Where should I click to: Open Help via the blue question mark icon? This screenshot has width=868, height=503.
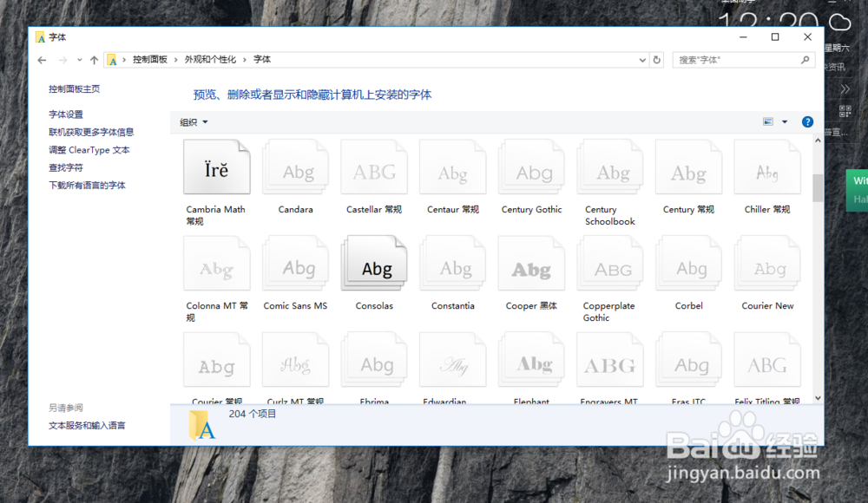[x=807, y=121]
